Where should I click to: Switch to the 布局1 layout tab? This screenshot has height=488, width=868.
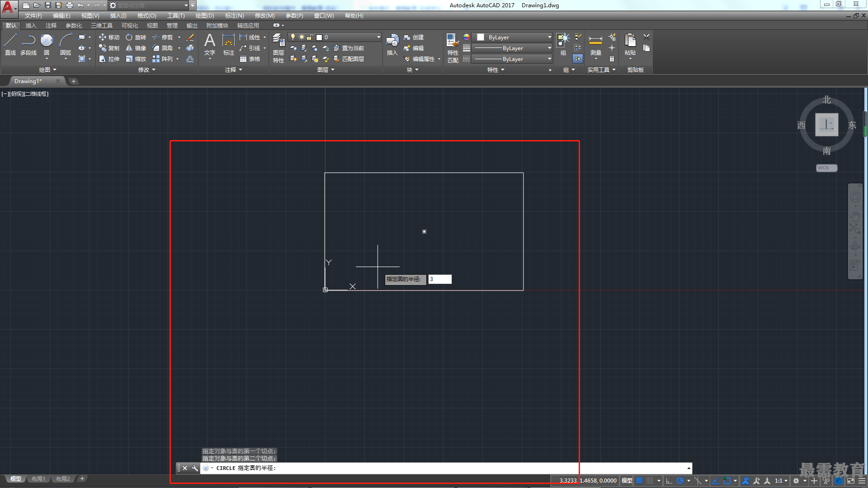click(38, 479)
